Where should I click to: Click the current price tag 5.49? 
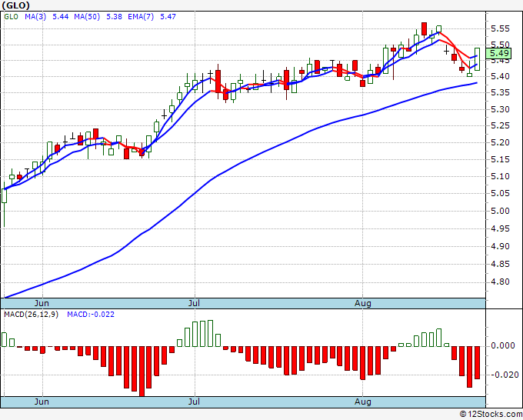pyautogui.click(x=498, y=53)
